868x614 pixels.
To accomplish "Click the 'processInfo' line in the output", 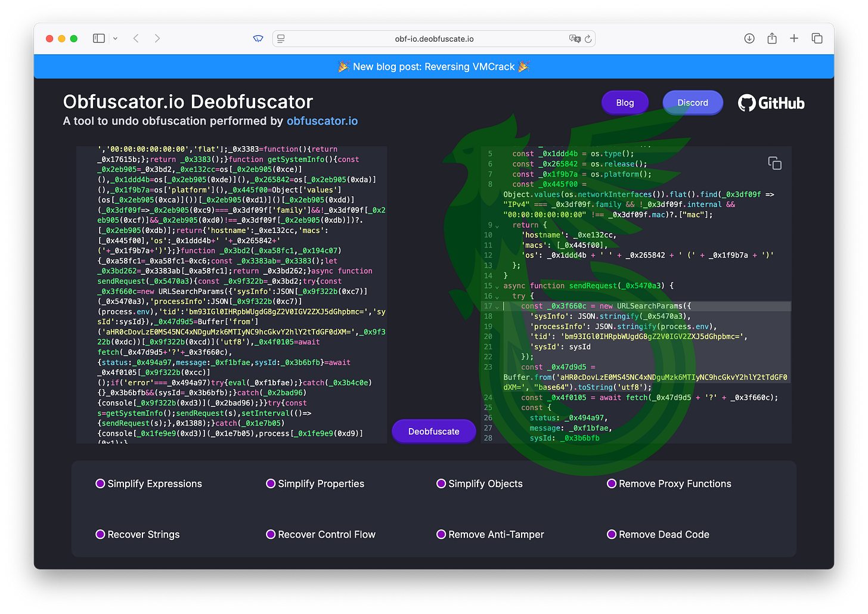I will coord(647,327).
